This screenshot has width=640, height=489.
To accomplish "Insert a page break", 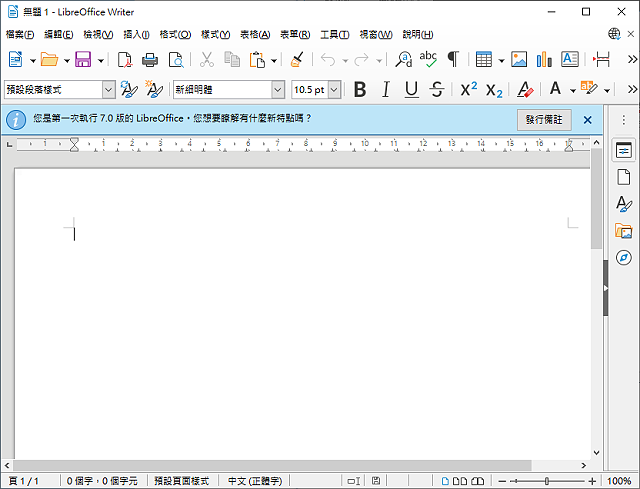I will pyautogui.click(x=601, y=60).
